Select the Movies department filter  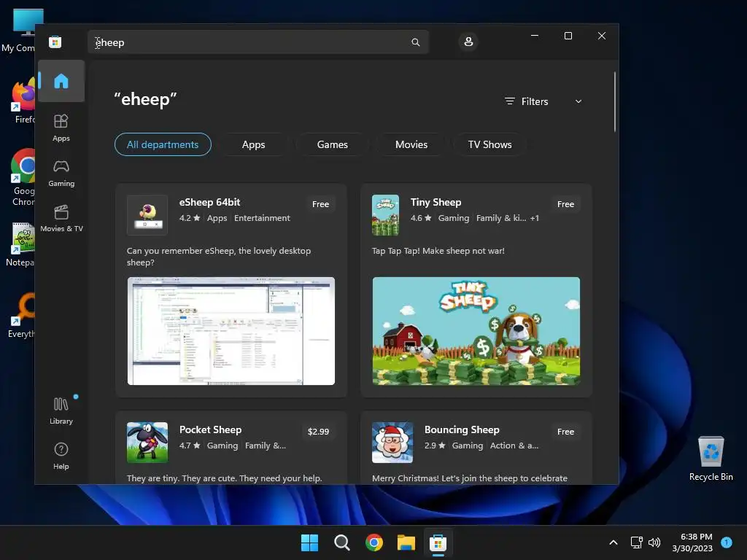[x=411, y=144]
